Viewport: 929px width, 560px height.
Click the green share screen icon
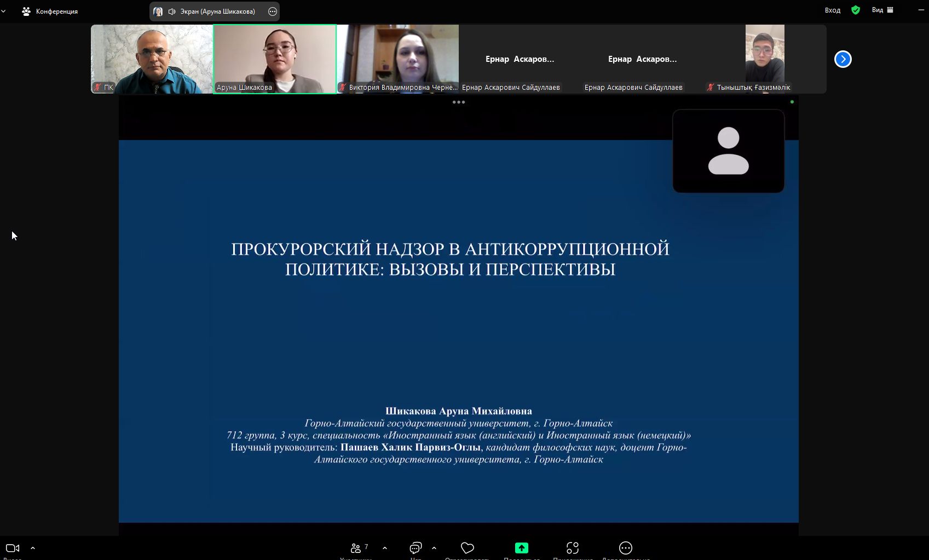(x=521, y=548)
